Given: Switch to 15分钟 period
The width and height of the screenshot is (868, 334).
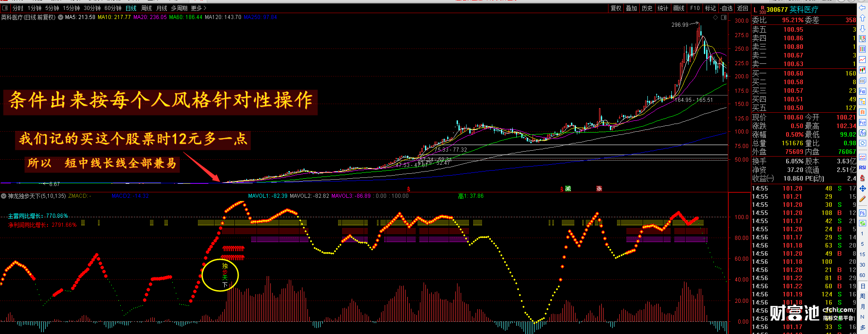Looking at the screenshot, I should click(71, 8).
